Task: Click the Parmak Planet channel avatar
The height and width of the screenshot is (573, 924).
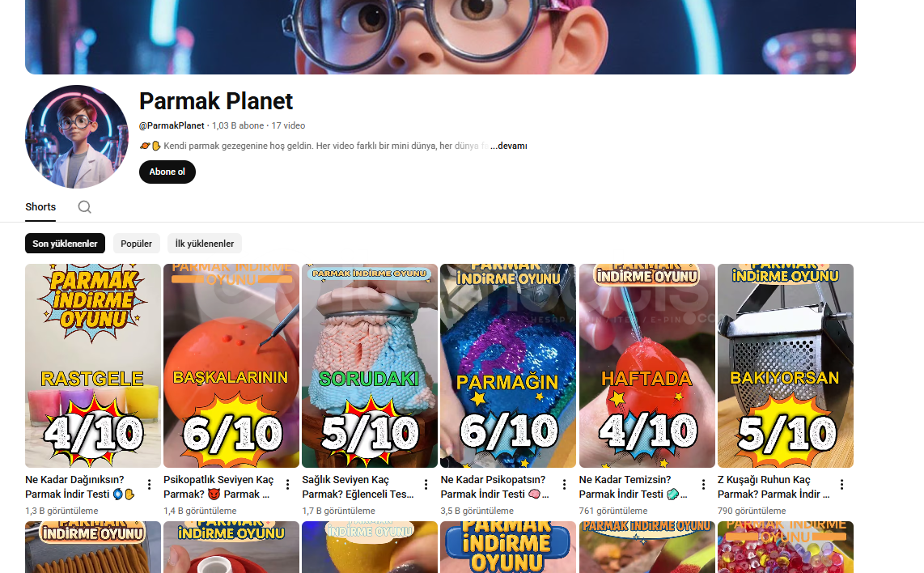Action: point(77,137)
